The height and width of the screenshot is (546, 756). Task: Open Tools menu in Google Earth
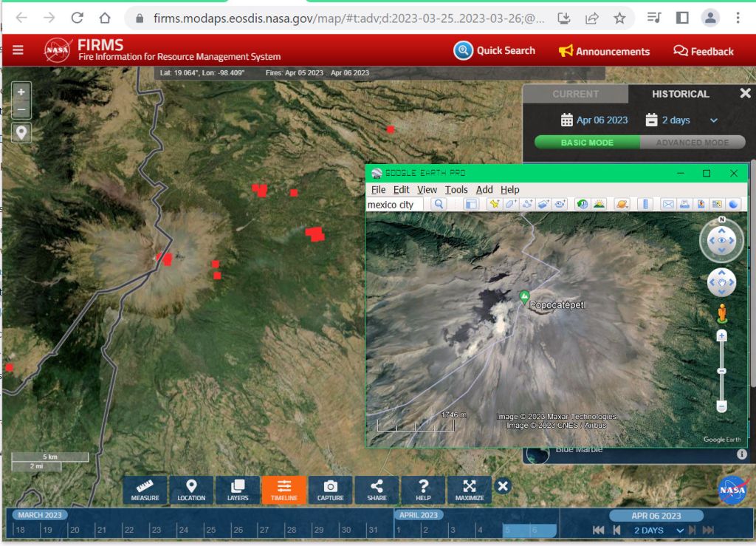456,190
